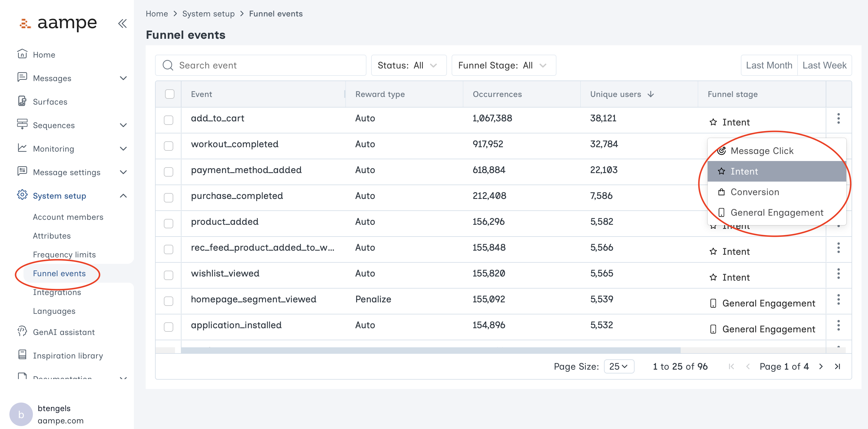Click the Home breadcrumb link
Screen dimensions: 868x429
(157, 14)
